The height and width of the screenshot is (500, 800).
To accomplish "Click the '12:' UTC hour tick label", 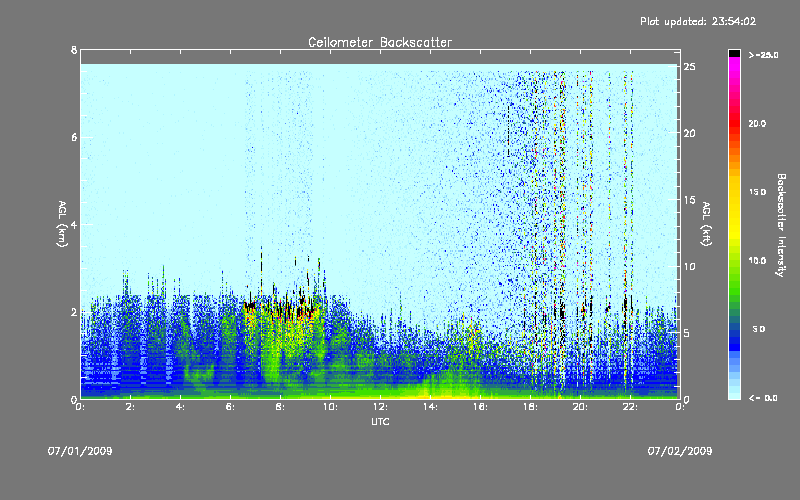I will click(x=380, y=407).
